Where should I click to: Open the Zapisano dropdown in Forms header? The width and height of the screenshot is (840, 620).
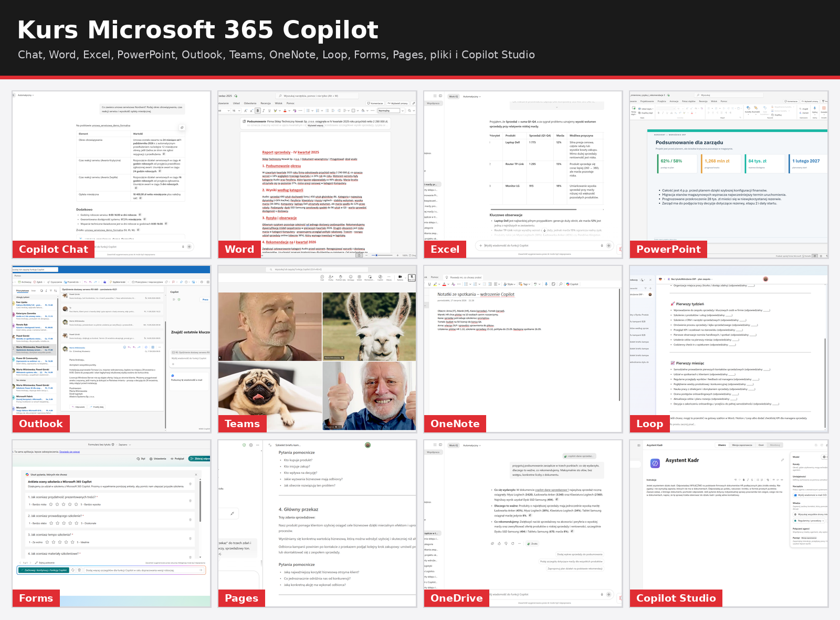pyautogui.click(x=124, y=445)
